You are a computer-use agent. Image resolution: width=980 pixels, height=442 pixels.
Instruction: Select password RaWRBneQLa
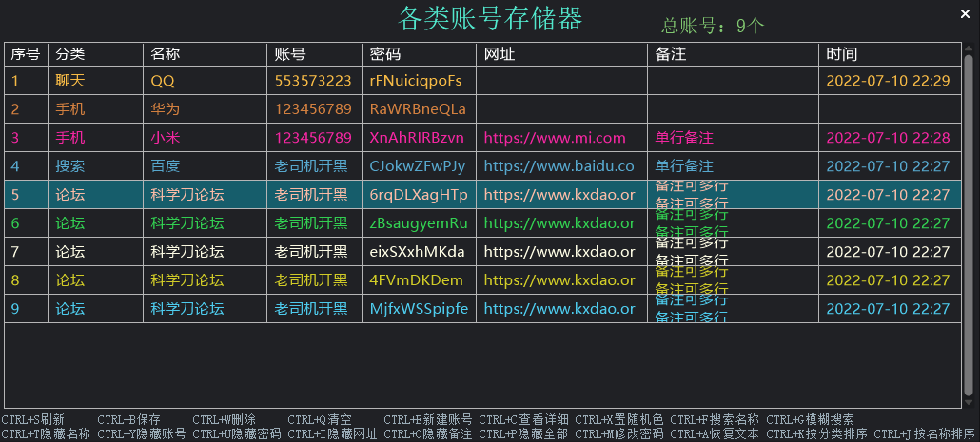pyautogui.click(x=419, y=109)
